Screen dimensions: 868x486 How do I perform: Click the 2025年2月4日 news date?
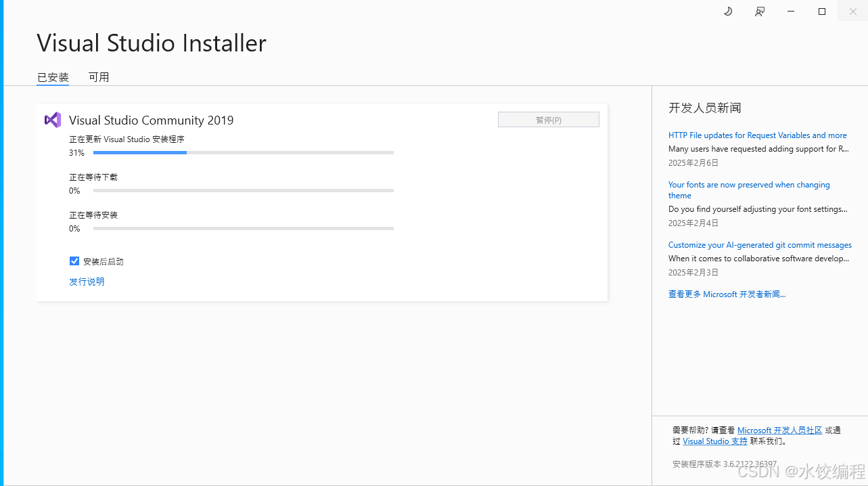click(693, 223)
